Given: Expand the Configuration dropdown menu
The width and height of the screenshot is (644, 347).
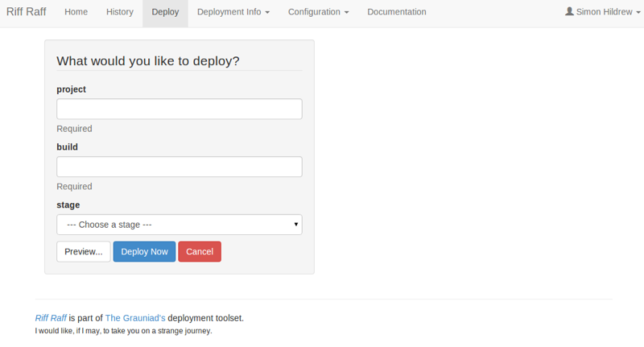Looking at the screenshot, I should click(318, 12).
